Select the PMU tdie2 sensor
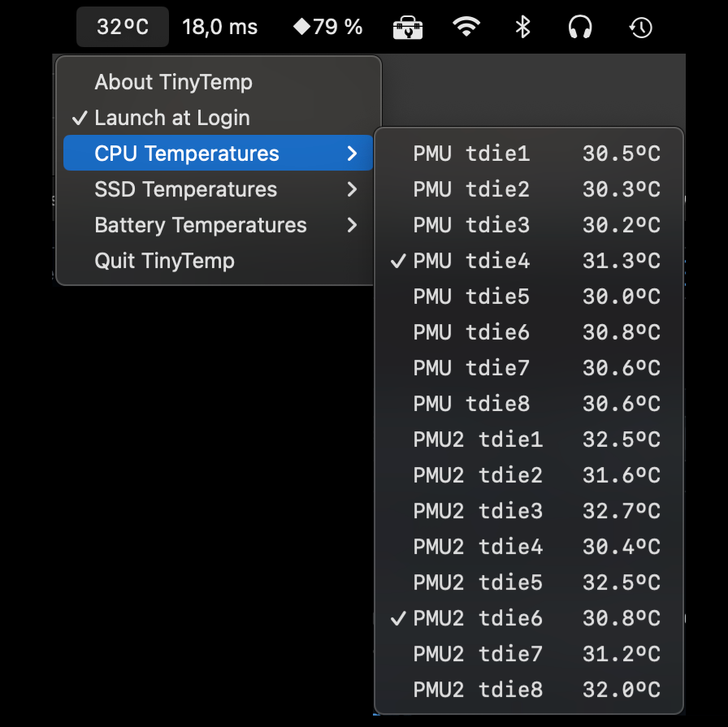This screenshot has width=728, height=727. coord(529,189)
